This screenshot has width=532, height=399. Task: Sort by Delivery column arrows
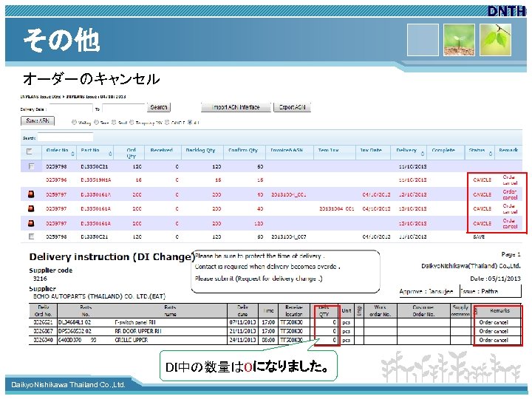click(423, 154)
